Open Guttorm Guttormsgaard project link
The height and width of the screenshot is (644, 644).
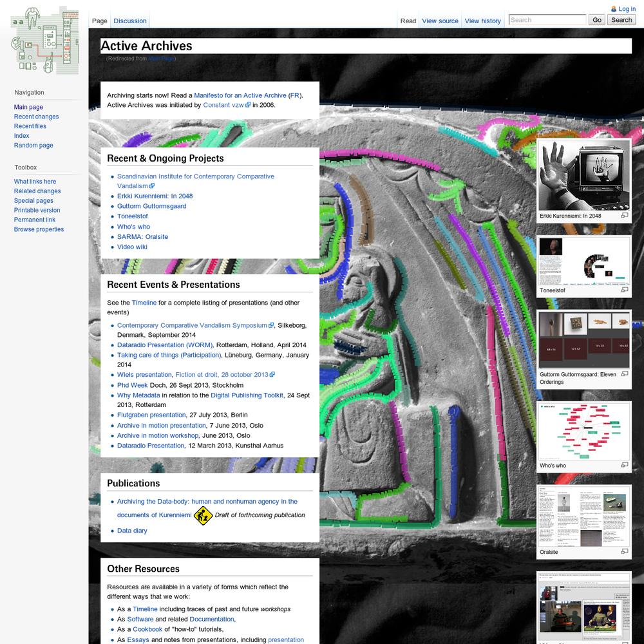pos(151,206)
